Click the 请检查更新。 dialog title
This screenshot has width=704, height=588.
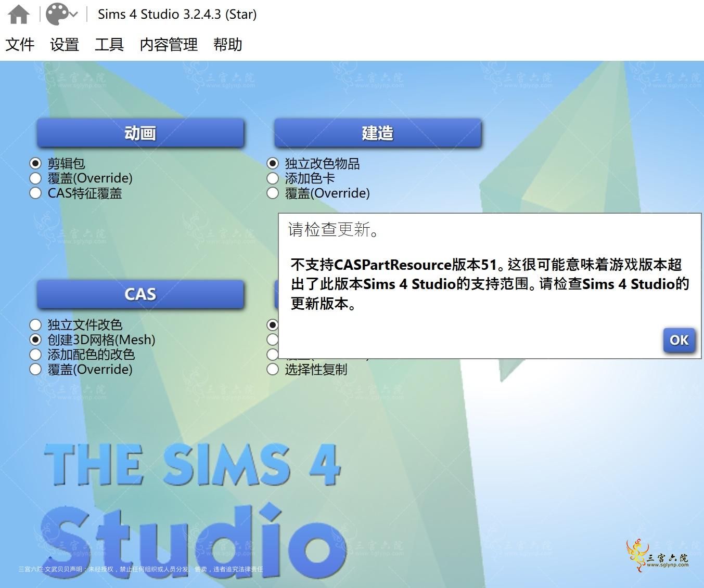[334, 229]
